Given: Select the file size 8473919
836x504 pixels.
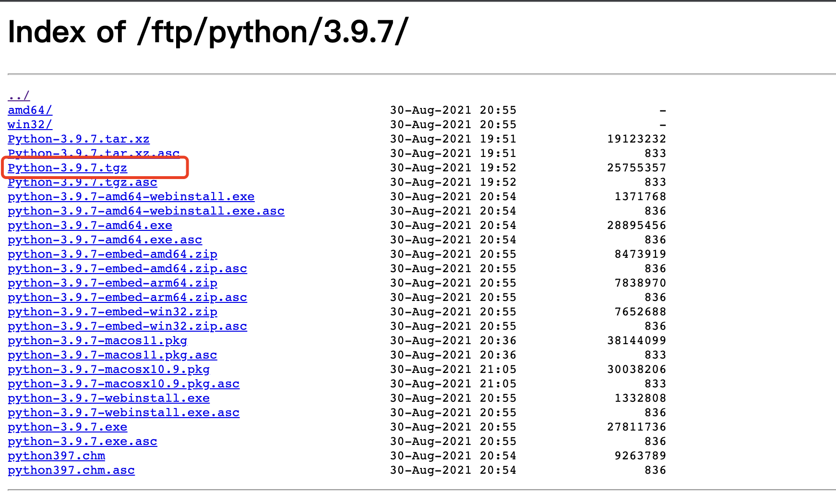Looking at the screenshot, I should click(640, 254).
